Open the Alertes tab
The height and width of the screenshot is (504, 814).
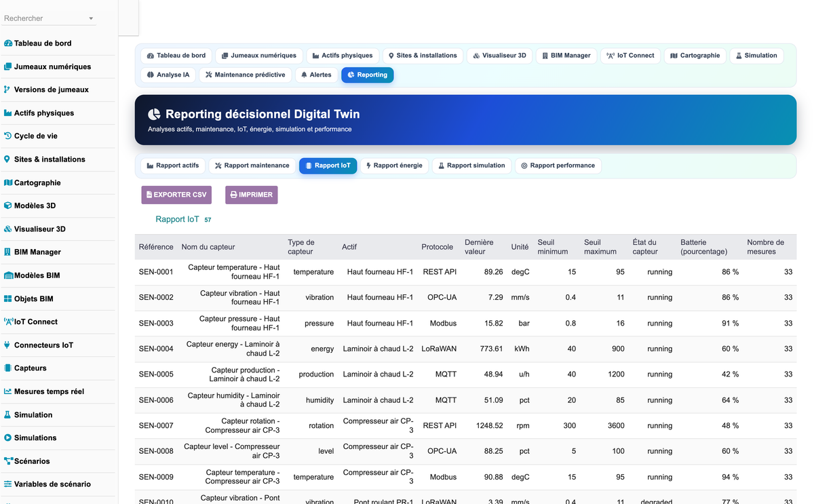pos(316,75)
